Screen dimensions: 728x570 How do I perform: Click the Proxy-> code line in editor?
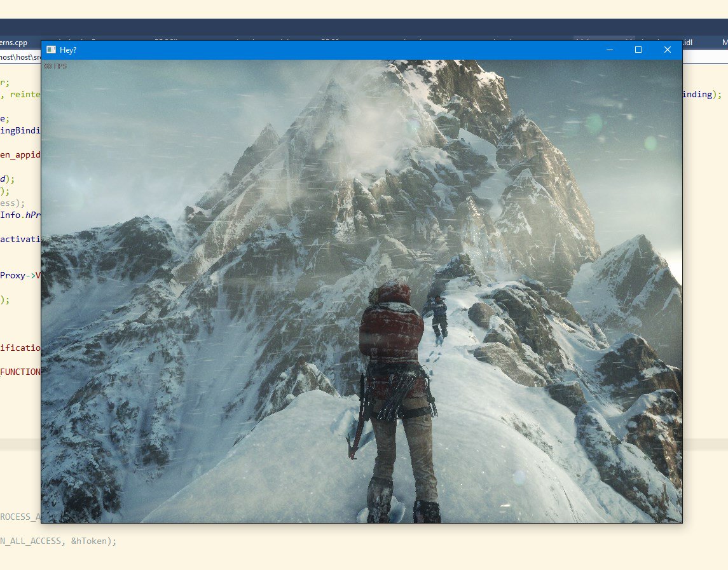20,275
